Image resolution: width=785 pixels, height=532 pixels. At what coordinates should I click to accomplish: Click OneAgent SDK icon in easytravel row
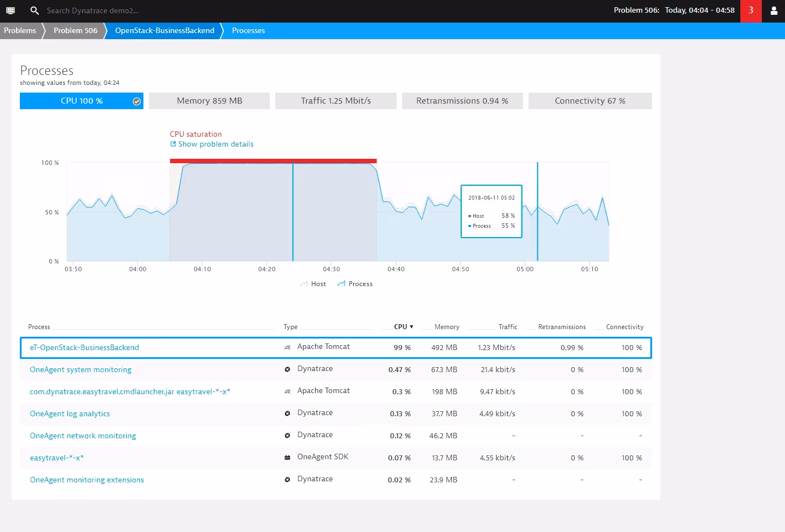(x=287, y=458)
